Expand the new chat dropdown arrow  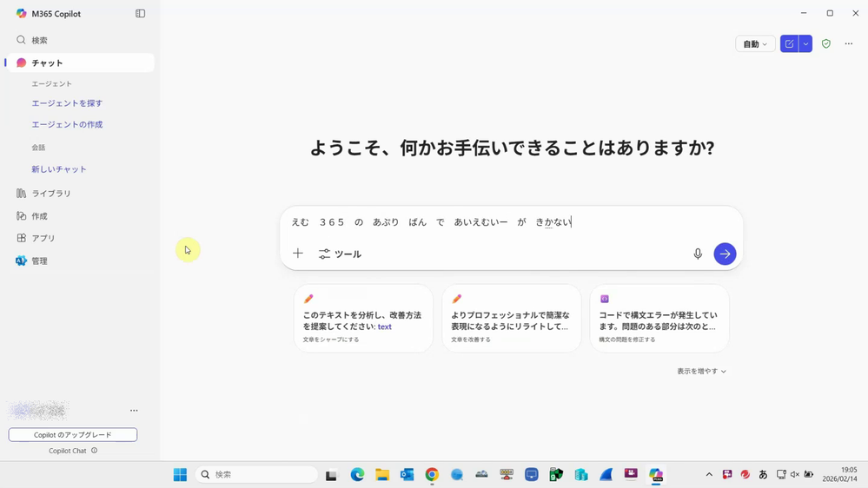pyautogui.click(x=805, y=43)
